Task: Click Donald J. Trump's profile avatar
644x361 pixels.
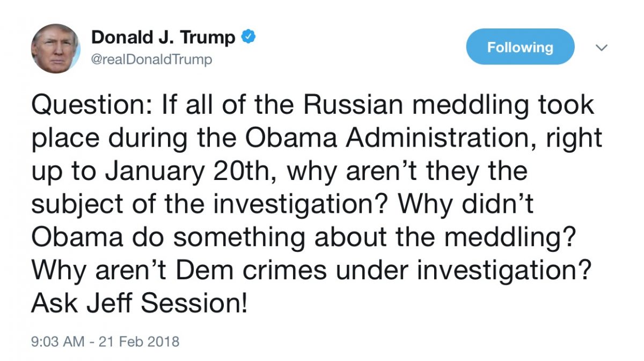Action: 56,48
